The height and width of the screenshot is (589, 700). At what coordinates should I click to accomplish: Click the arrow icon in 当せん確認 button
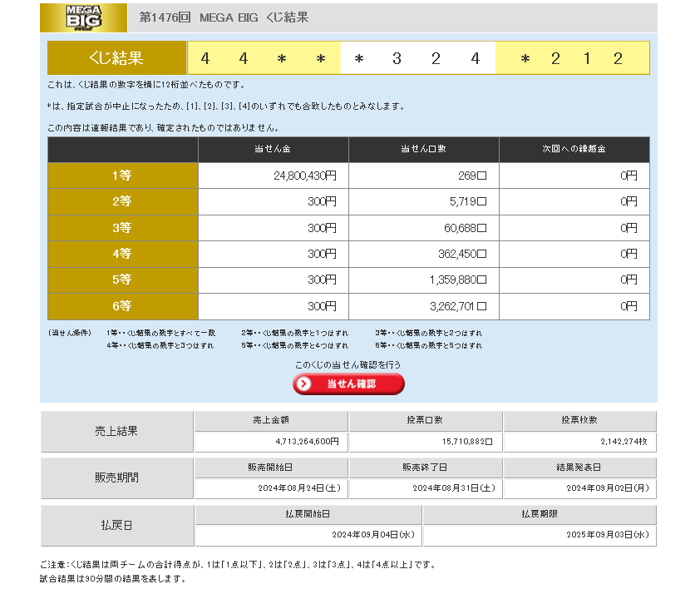coord(304,384)
